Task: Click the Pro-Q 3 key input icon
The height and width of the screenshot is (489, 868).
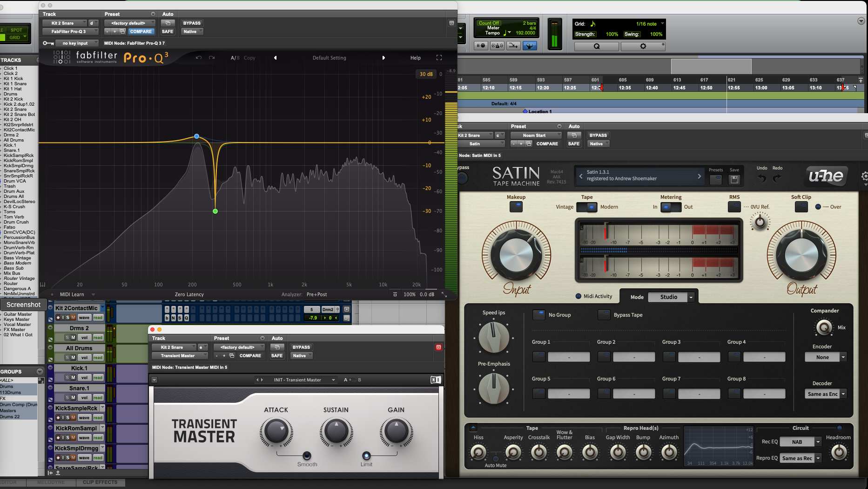Action: click(x=48, y=43)
